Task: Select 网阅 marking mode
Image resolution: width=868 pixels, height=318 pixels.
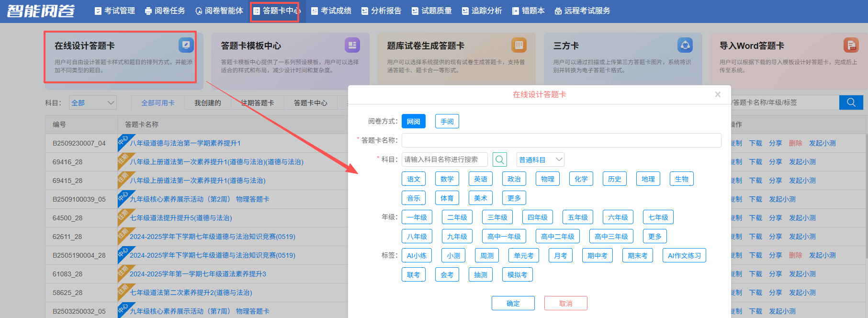Action: [414, 121]
